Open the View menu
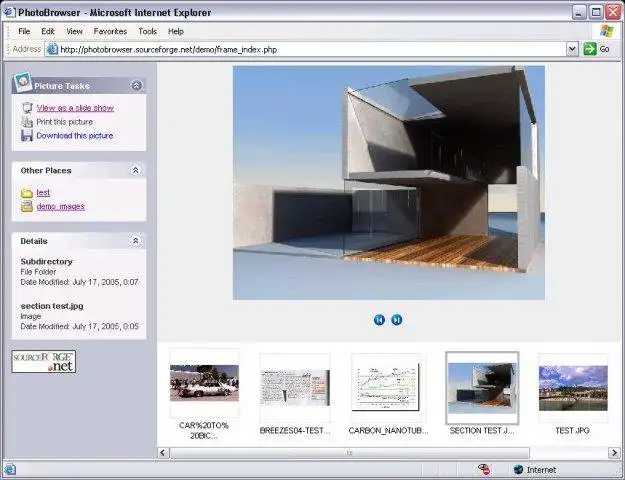The width and height of the screenshot is (625, 480). pos(74,31)
